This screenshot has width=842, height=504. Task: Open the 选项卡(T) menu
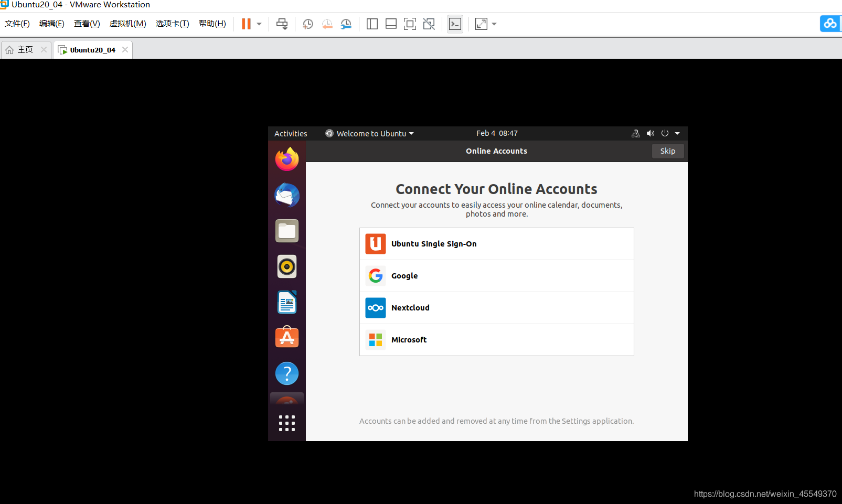pos(172,24)
